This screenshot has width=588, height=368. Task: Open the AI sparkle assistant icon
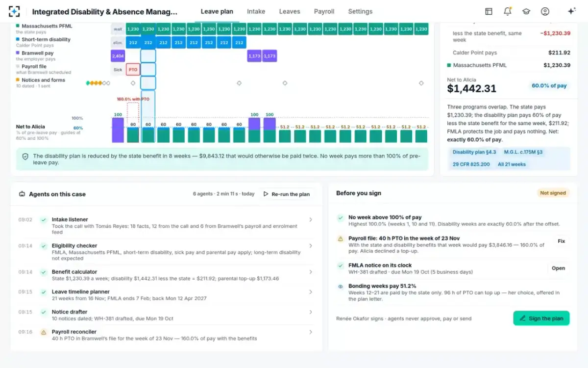571,11
